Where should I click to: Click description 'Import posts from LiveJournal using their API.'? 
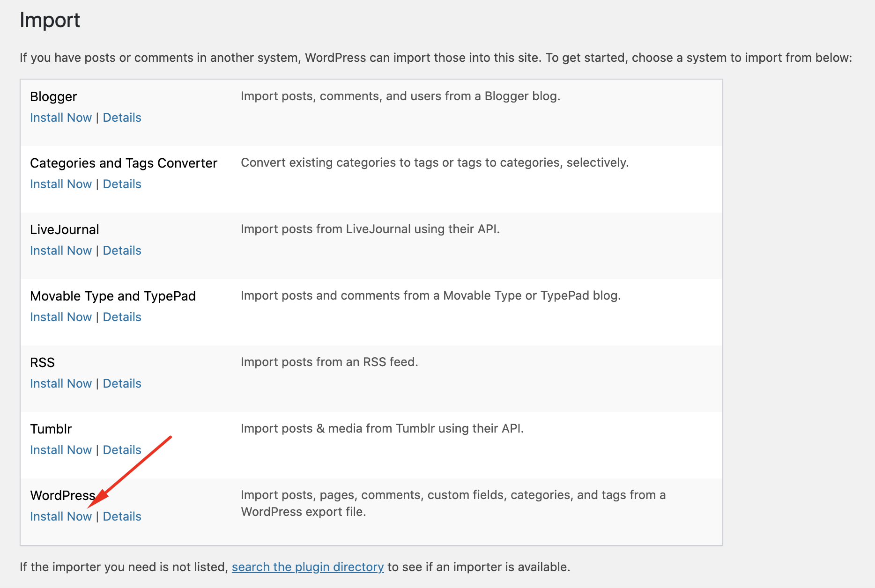pos(370,229)
